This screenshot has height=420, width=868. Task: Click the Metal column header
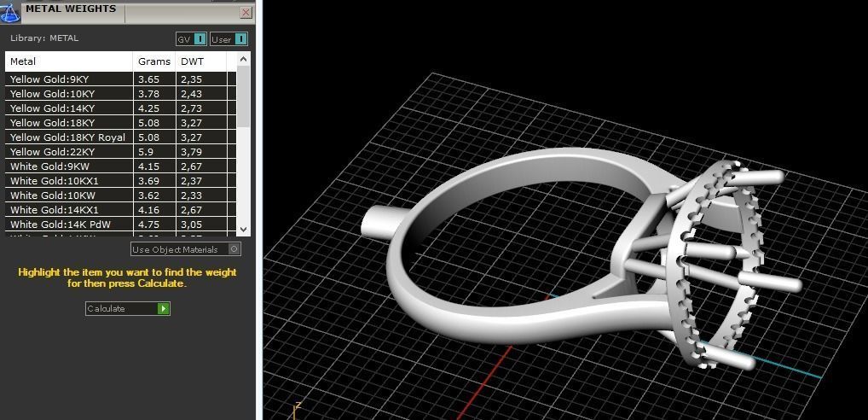pyautogui.click(x=69, y=61)
